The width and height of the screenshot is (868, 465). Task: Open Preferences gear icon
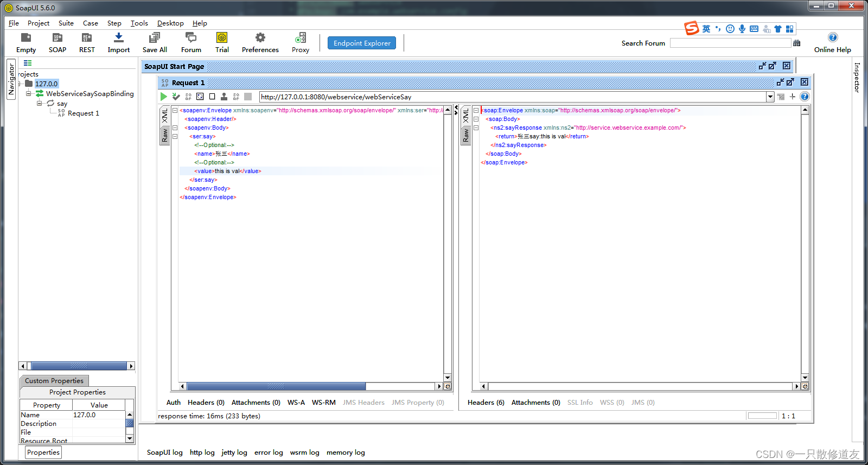point(260,37)
